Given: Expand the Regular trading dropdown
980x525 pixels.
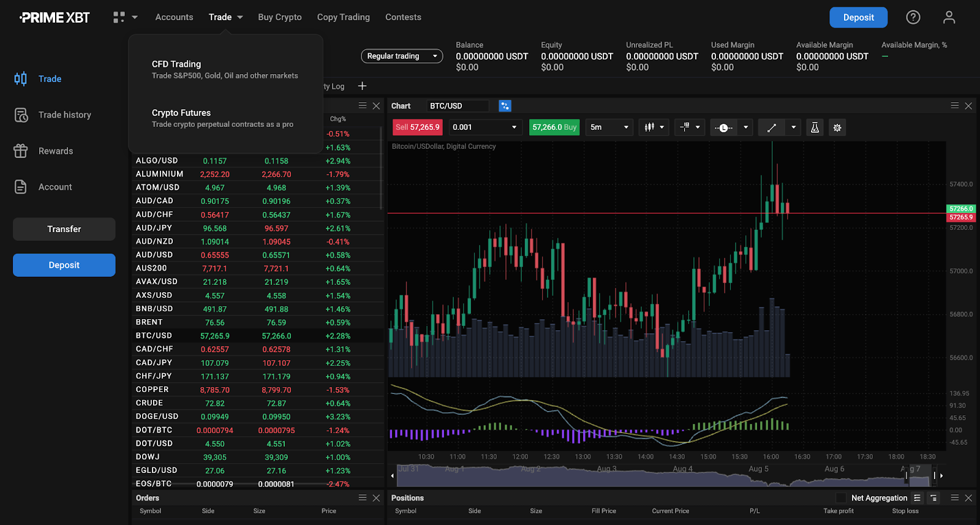Looking at the screenshot, I should (402, 56).
